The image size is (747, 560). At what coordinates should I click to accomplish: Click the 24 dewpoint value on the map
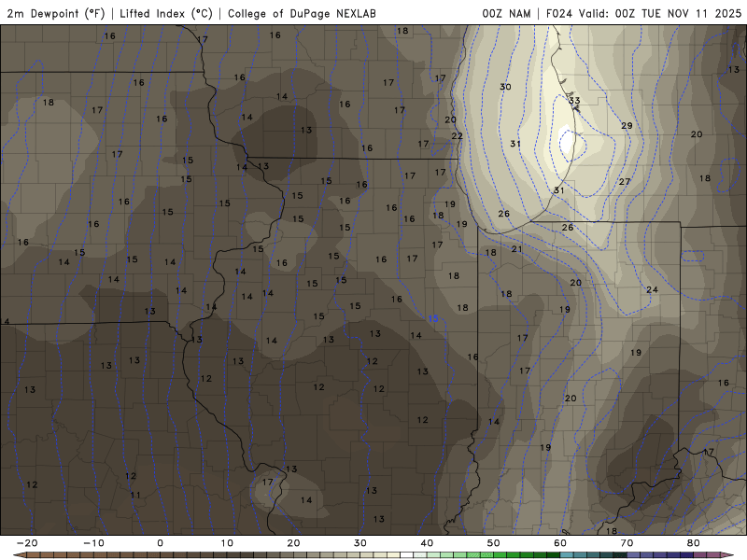pos(652,289)
